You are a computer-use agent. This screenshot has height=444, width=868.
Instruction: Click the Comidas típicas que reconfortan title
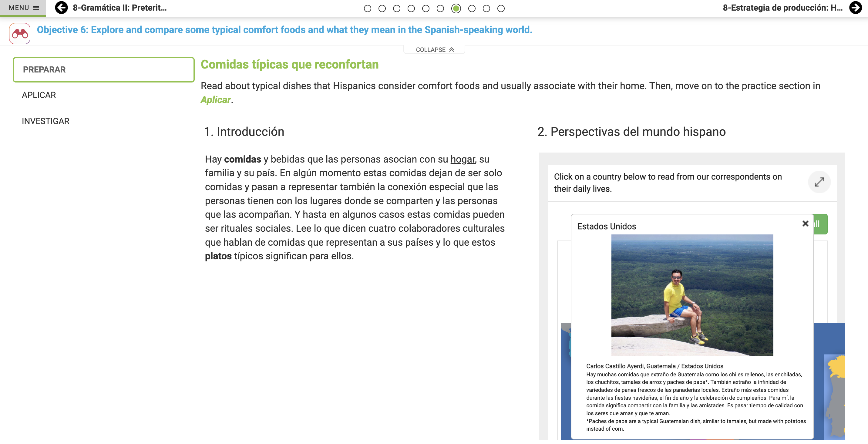point(289,64)
